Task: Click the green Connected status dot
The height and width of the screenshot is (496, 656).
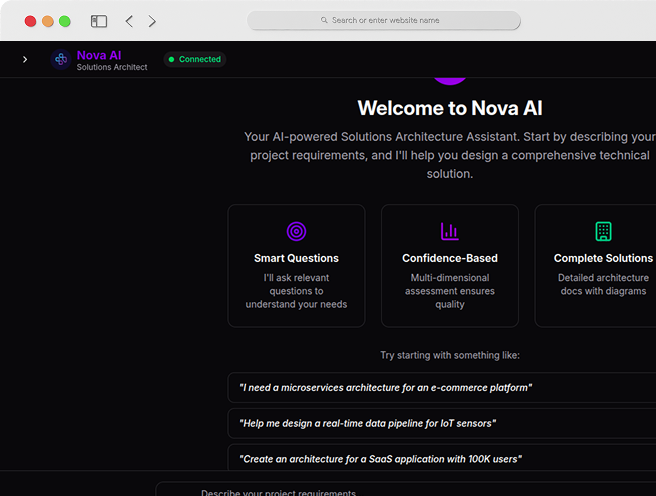Action: (171, 59)
